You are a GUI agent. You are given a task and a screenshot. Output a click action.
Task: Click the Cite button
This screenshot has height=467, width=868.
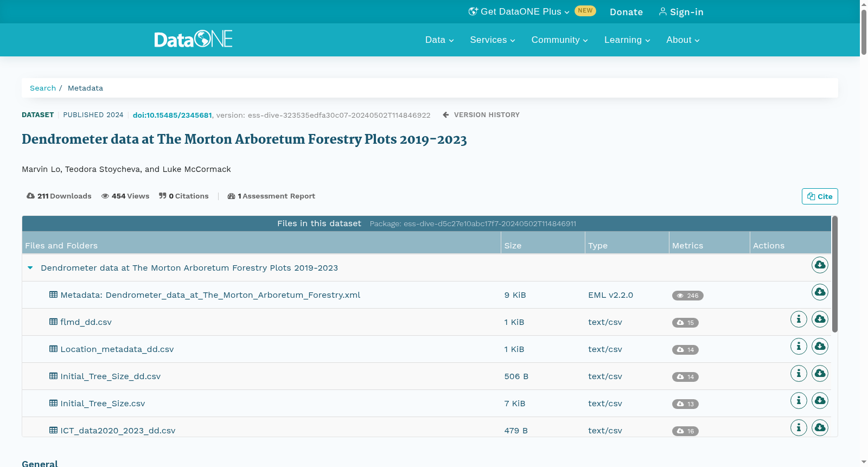(820, 196)
